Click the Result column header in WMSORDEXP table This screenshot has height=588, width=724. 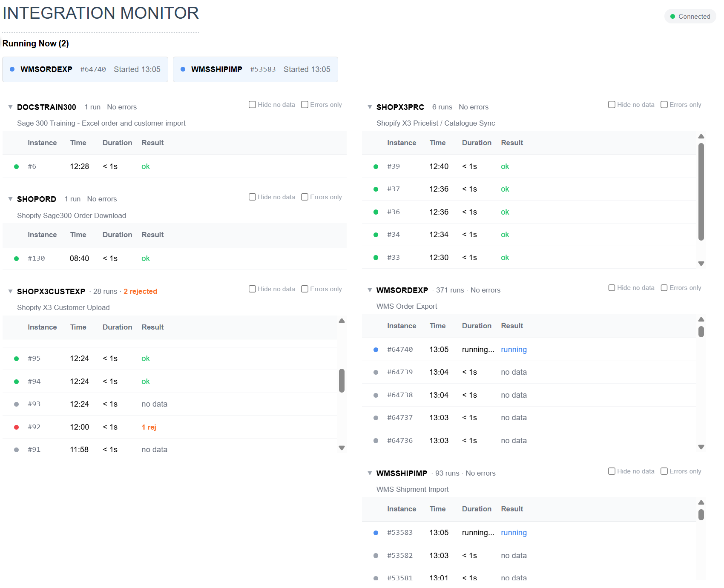pyautogui.click(x=512, y=326)
